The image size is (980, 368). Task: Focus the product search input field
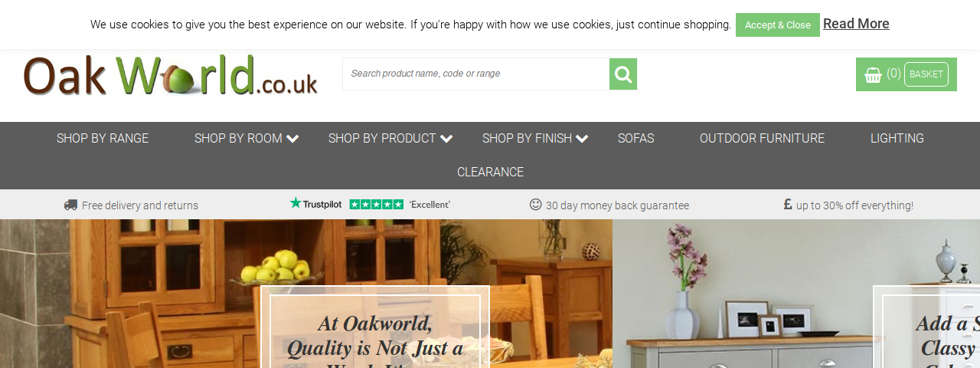point(475,74)
